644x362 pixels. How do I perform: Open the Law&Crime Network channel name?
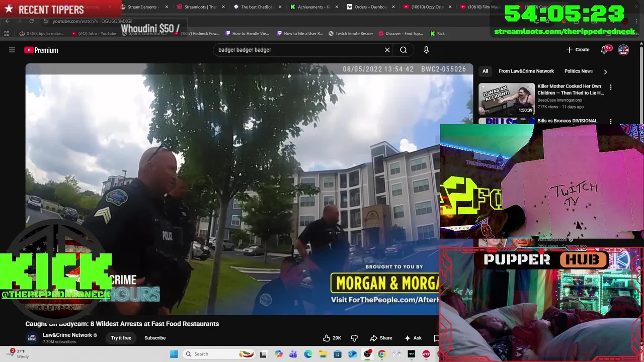(67, 335)
